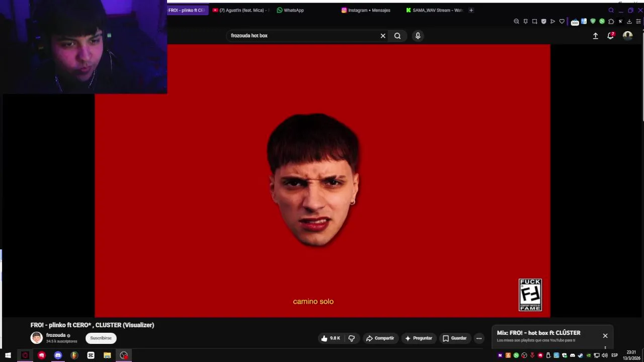Save the video with the Guardar button
Image resolution: width=644 pixels, height=362 pixels.
click(x=455, y=338)
